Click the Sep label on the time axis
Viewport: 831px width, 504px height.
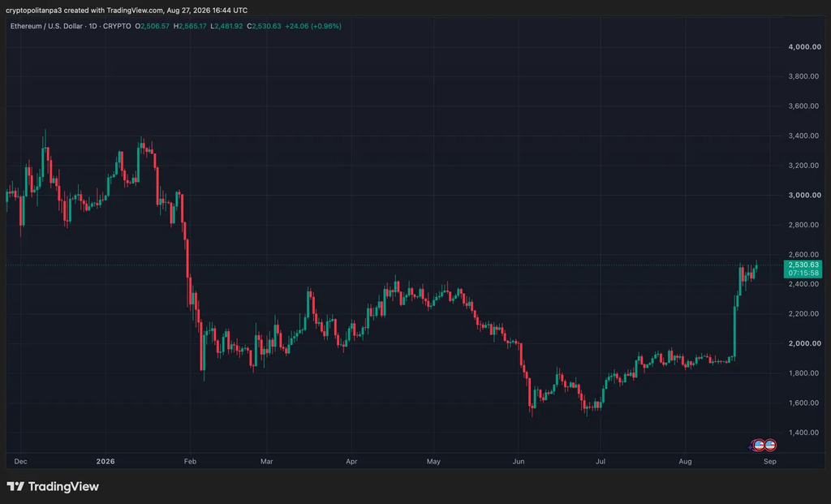click(x=770, y=462)
